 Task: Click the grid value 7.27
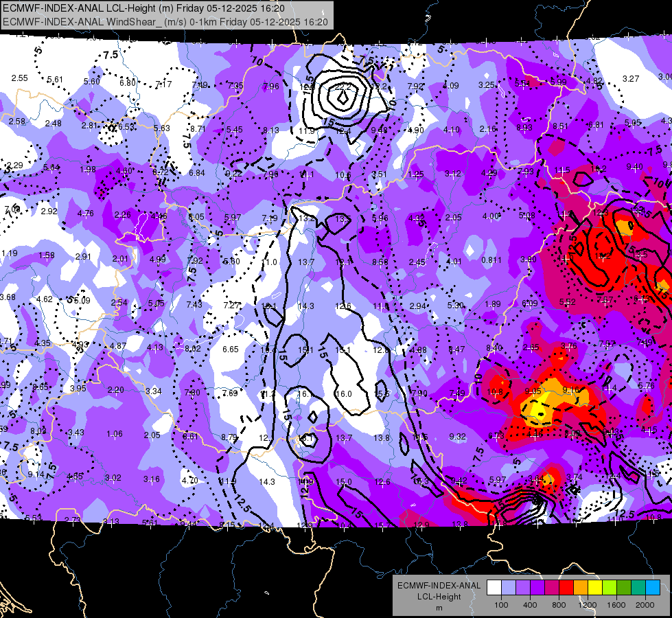pos(232,305)
